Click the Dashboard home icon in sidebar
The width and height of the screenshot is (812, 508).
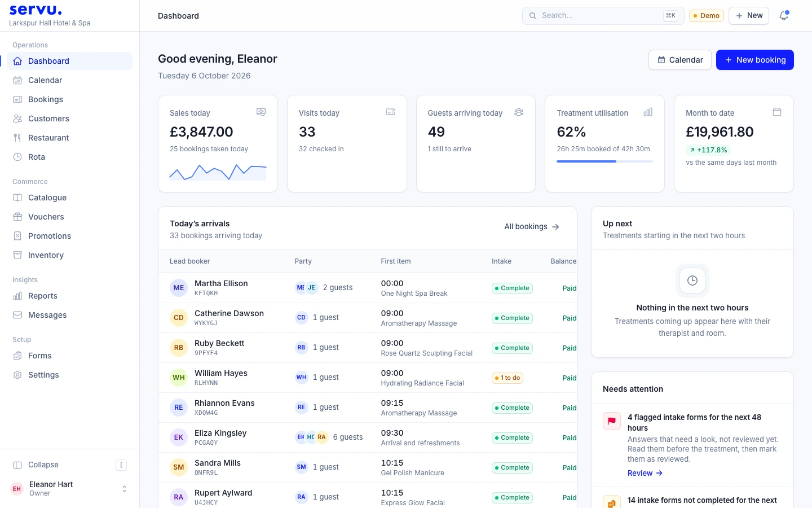[x=17, y=61]
